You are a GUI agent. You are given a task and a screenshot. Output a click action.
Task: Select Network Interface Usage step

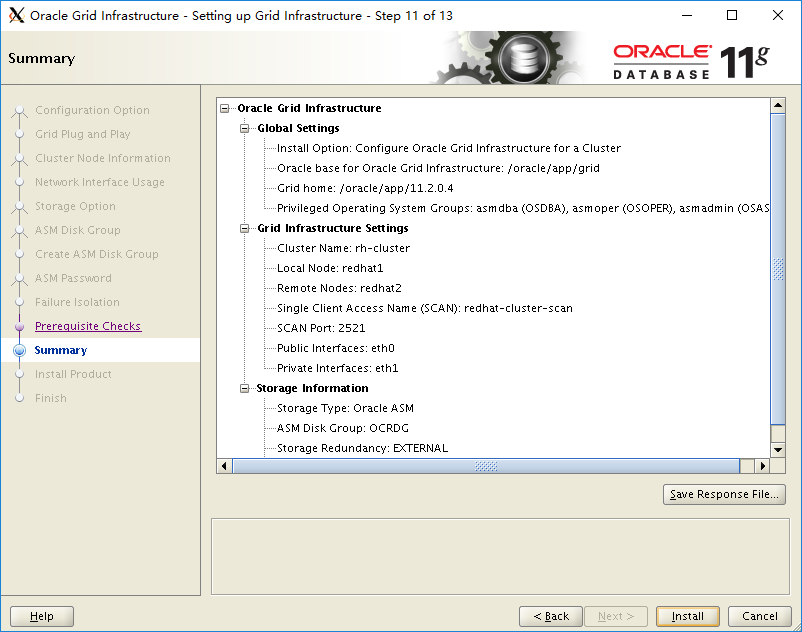100,183
